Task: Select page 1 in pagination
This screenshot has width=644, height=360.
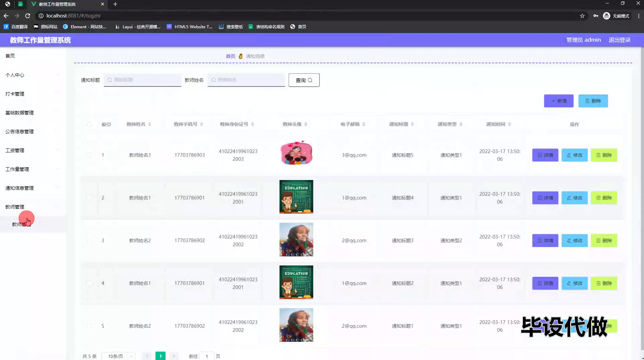Action: click(160, 356)
